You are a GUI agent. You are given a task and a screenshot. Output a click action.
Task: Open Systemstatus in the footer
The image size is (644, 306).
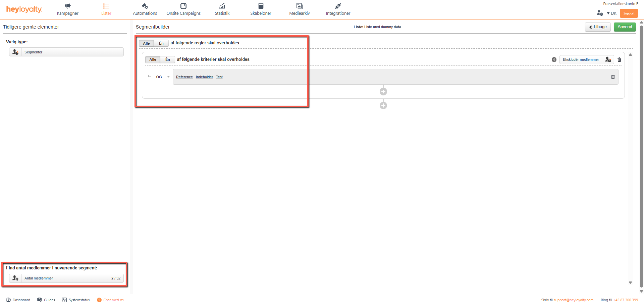point(76,300)
